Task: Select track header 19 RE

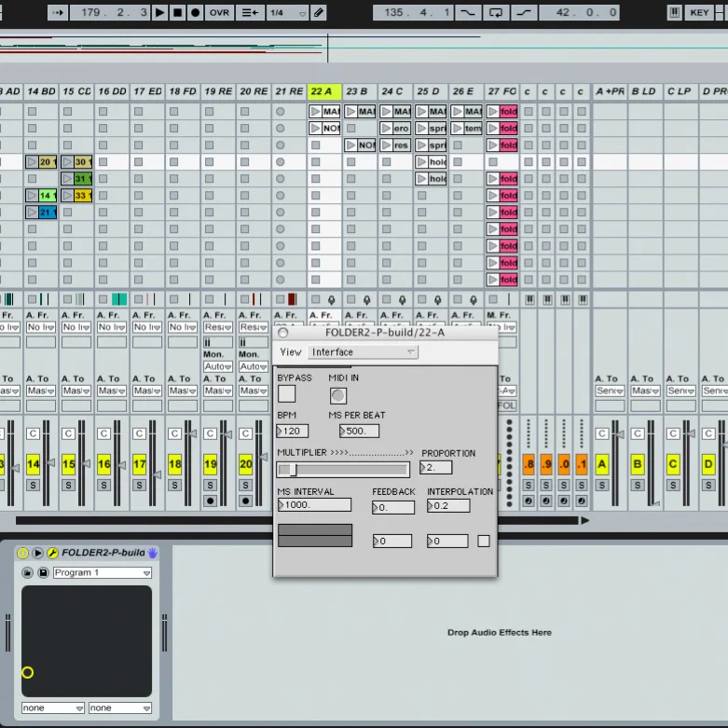Action: tap(218, 91)
